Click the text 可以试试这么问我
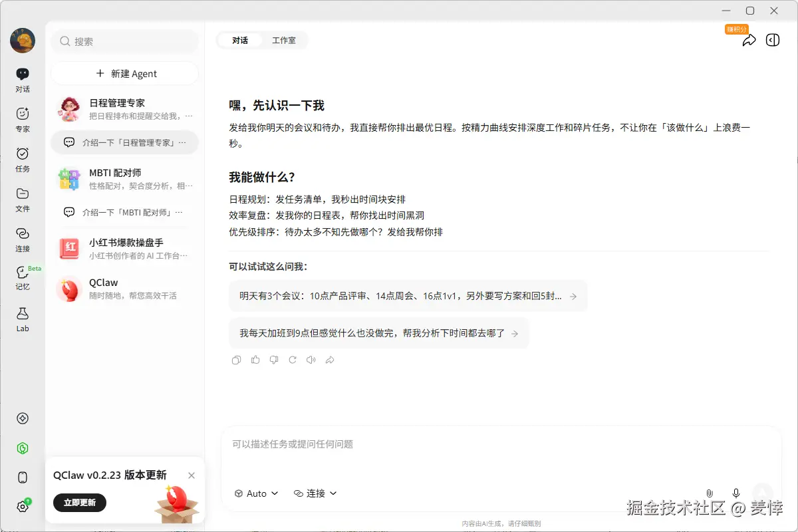798x532 pixels. (268, 267)
